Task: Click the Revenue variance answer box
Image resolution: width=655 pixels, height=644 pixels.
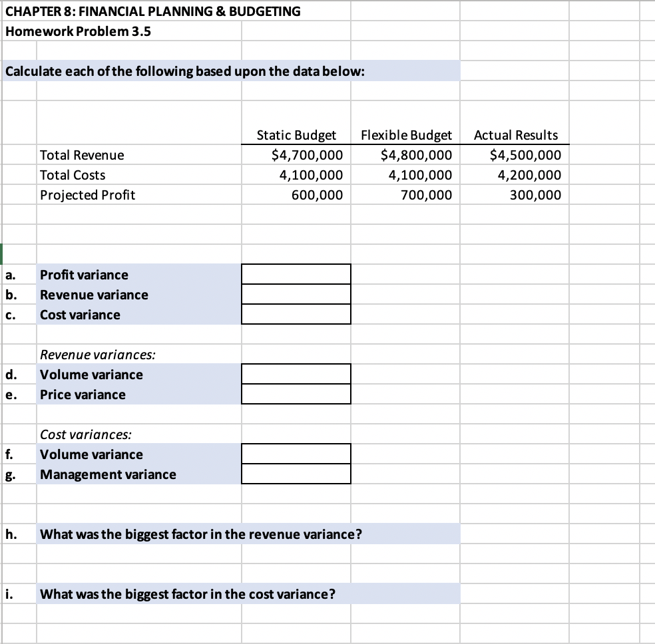Action: click(296, 294)
